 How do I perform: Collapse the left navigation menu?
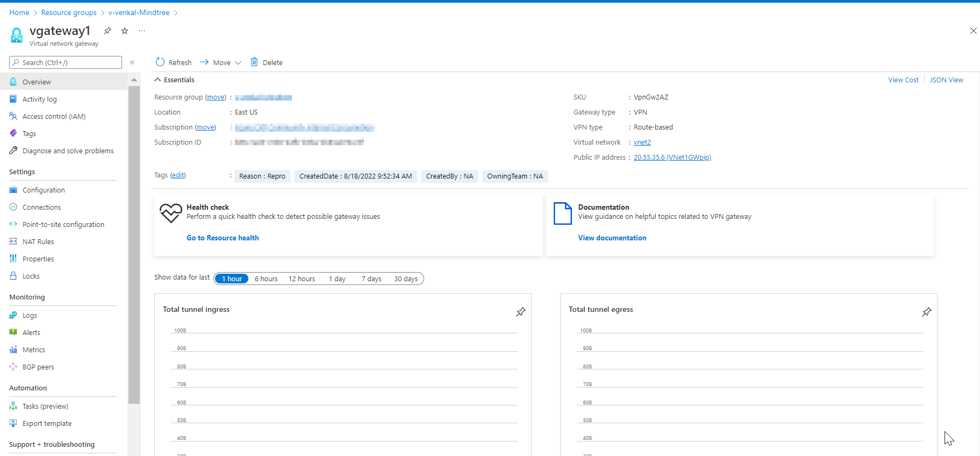132,62
